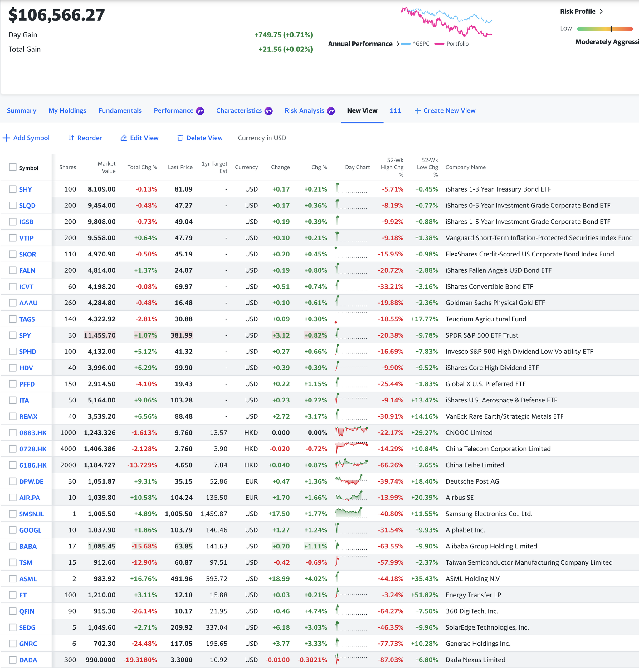
Task: Expand Risk Profile via its chevron
Action: 601,12
